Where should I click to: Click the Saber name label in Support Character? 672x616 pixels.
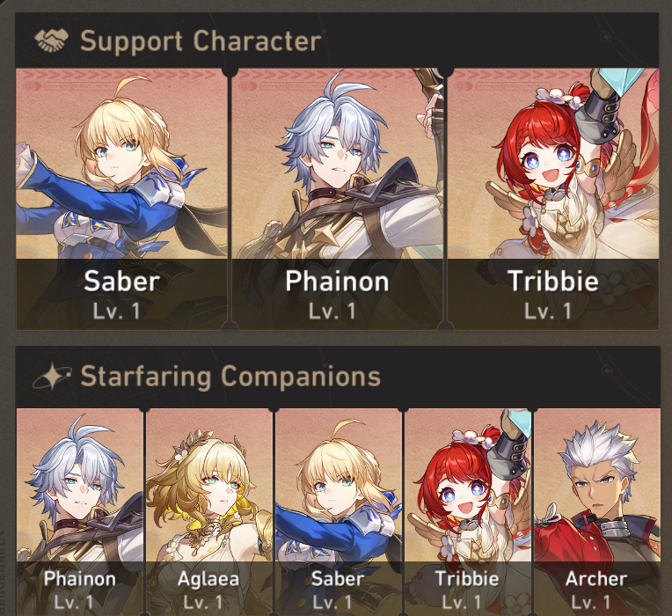click(121, 282)
